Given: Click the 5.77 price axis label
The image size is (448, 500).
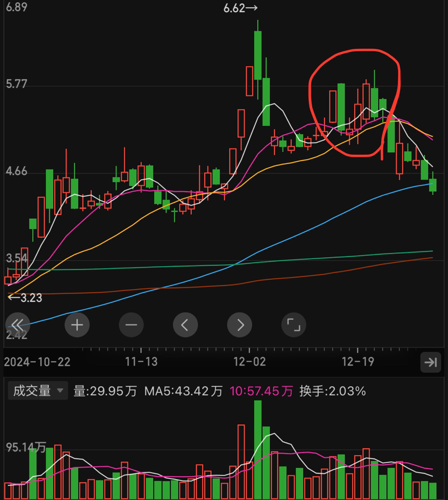Looking at the screenshot, I should [17, 84].
